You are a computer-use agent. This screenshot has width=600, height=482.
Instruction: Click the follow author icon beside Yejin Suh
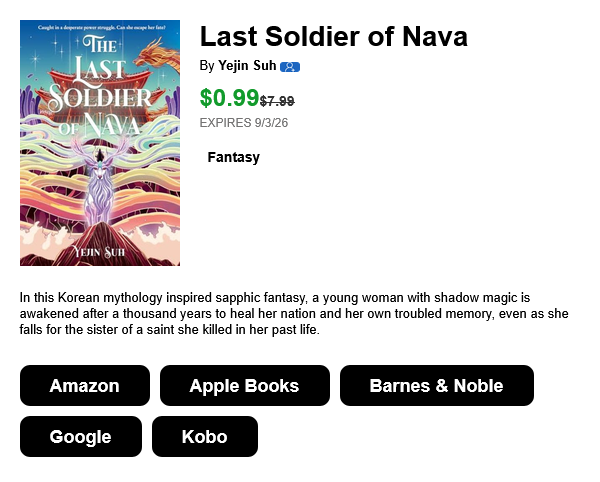pyautogui.click(x=290, y=67)
